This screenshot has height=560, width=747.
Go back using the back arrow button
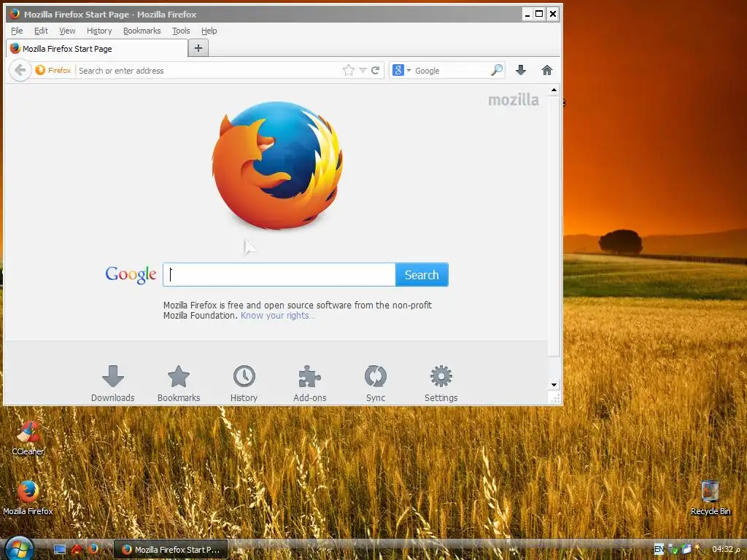point(20,71)
